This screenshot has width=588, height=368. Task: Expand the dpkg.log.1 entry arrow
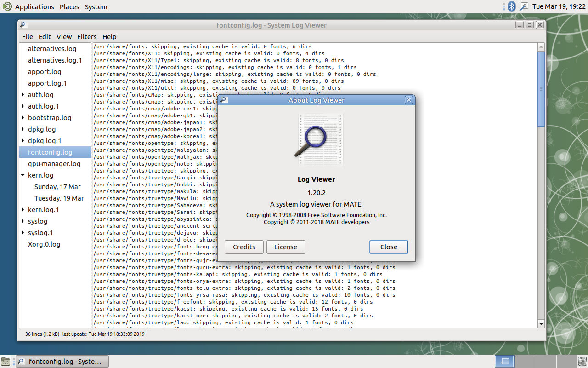[x=23, y=141]
